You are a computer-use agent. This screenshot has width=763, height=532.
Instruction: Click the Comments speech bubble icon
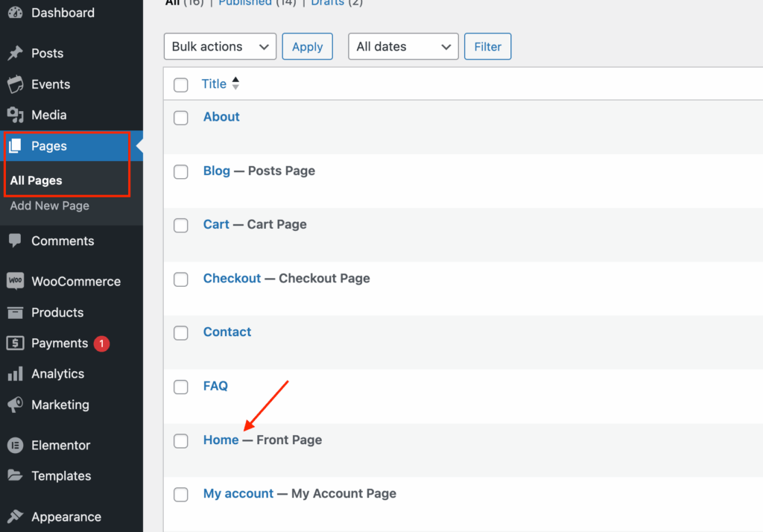click(x=15, y=241)
